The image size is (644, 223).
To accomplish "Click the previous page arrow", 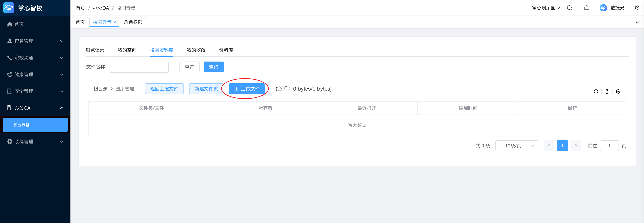I will click(549, 146).
